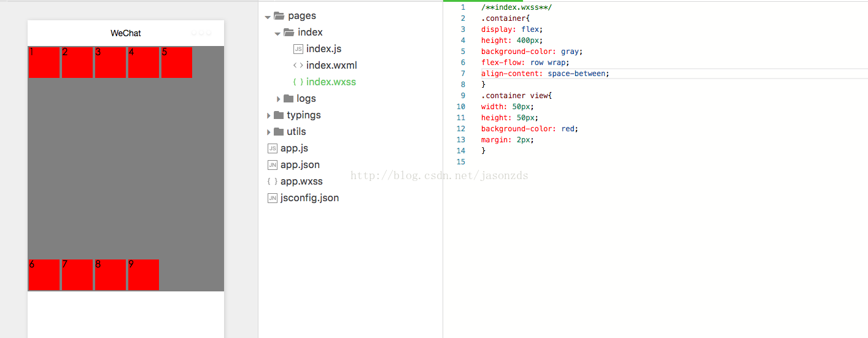
Task: Click the WeChat title in simulator
Action: click(x=126, y=33)
